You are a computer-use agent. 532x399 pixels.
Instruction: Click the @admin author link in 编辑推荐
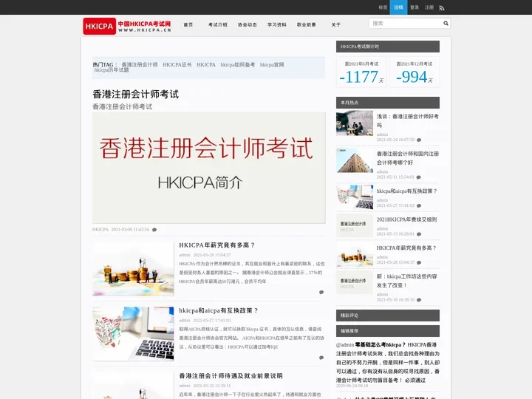click(x=345, y=345)
